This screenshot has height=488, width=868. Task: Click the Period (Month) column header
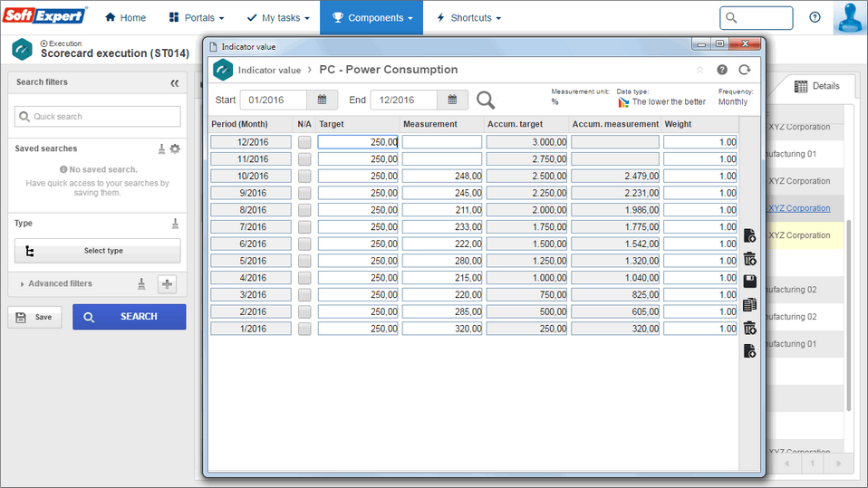pos(240,125)
